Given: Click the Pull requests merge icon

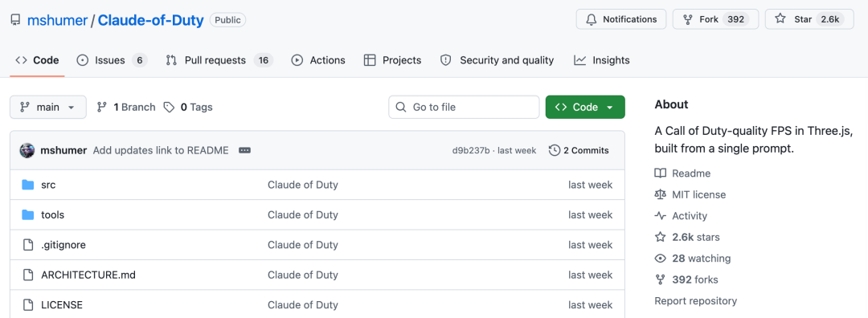Looking at the screenshot, I should (x=172, y=60).
